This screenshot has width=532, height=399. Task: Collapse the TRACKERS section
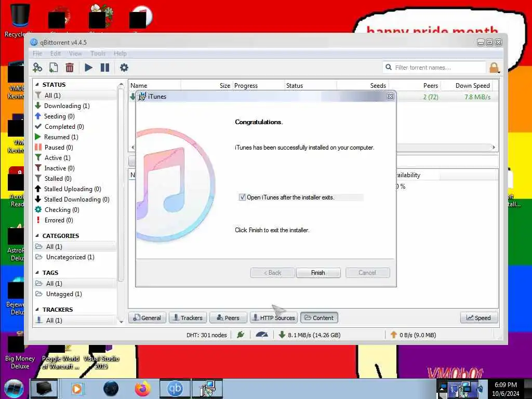(x=37, y=310)
